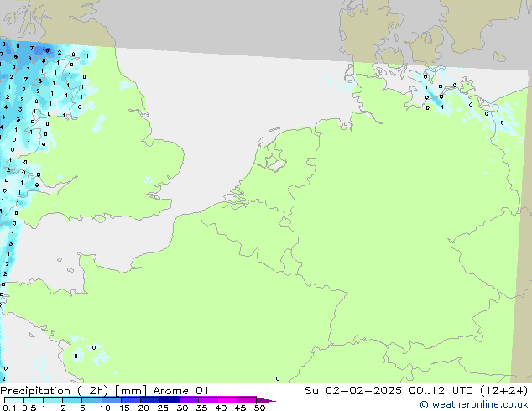
Task: Select the 35–40 mm legend color swatch
Action: point(207,400)
